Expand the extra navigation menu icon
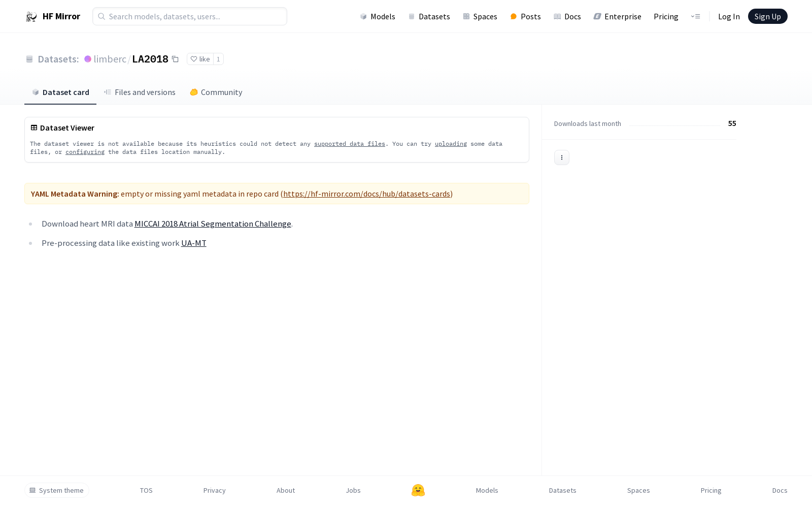The height and width of the screenshot is (508, 812). (695, 16)
